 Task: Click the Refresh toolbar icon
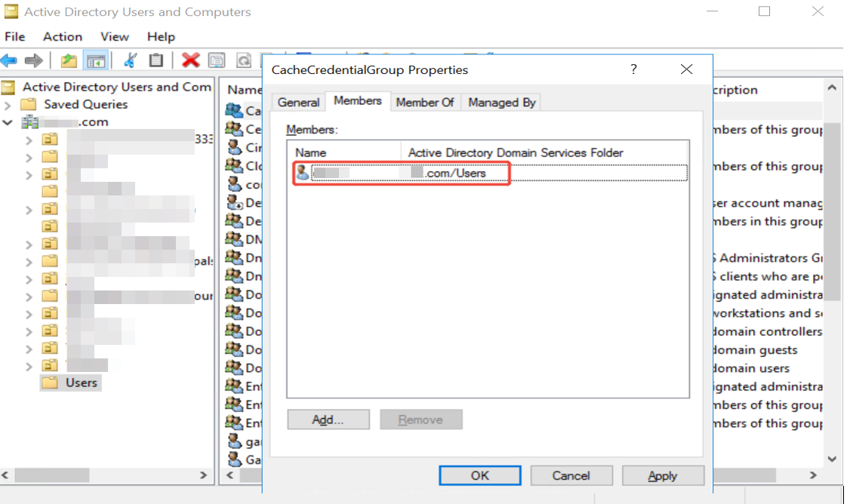tap(244, 60)
